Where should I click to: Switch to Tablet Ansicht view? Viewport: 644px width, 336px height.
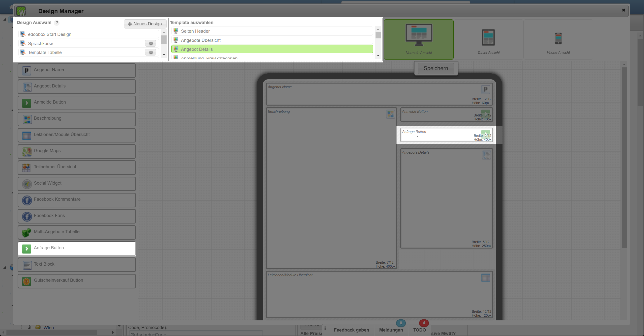tap(488, 39)
